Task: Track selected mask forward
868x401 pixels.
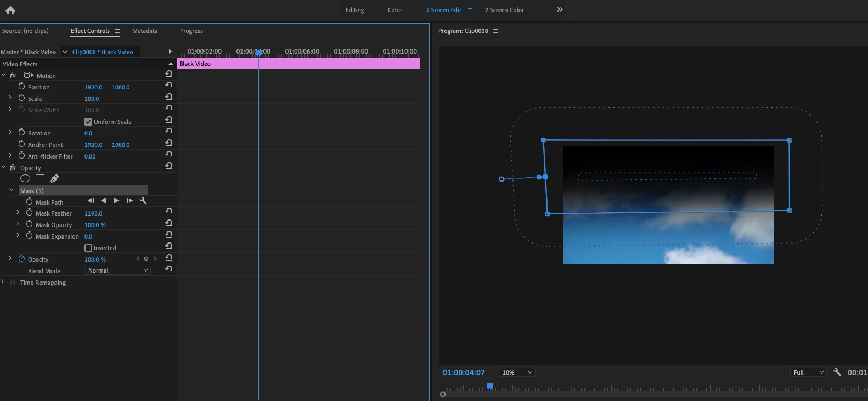Action: coord(116,201)
